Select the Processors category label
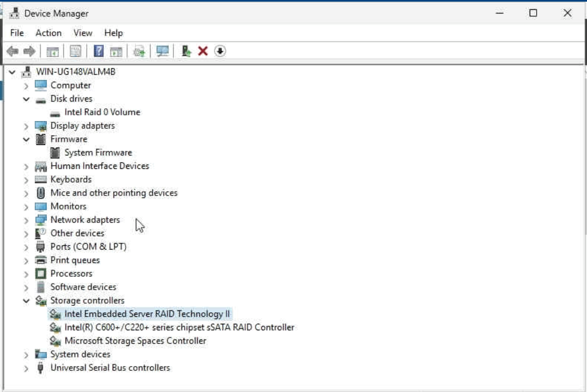 pyautogui.click(x=71, y=273)
